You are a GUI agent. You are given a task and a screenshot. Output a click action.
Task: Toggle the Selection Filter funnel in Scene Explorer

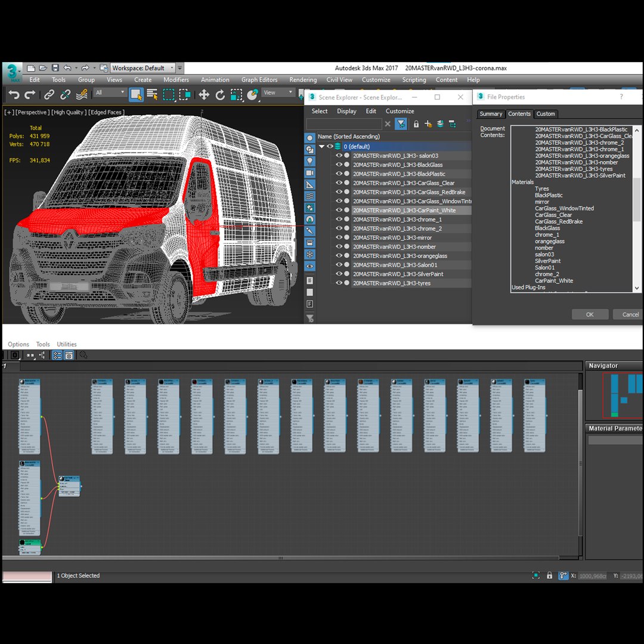[x=401, y=123]
